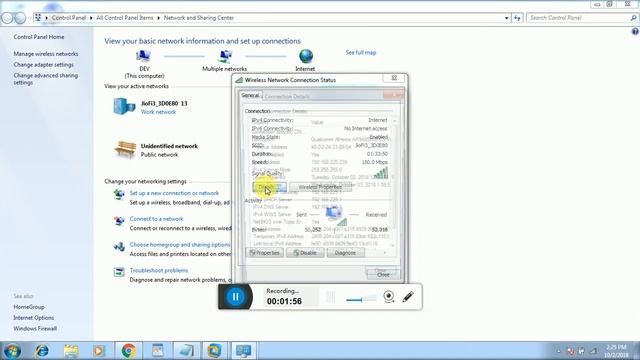Refresh the Control Panel page
The image size is (640, 360).
518,18
